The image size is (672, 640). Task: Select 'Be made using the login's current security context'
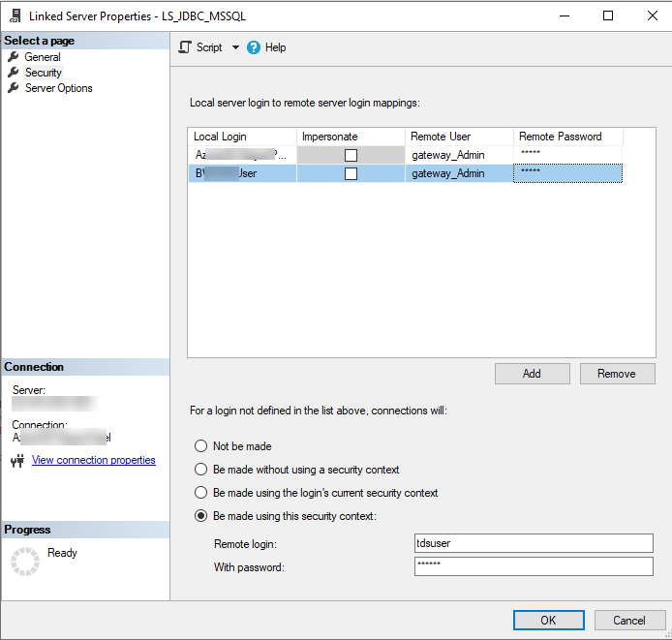(201, 493)
